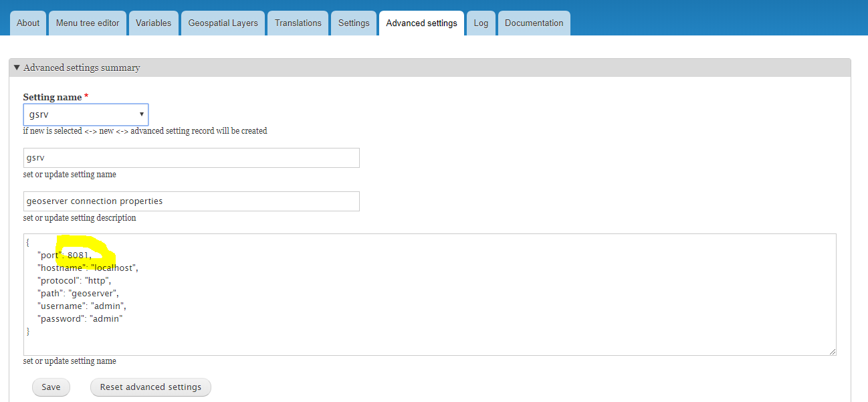Switch to Menu tree editor tab
Image resolution: width=868 pixels, height=402 pixels.
(88, 23)
